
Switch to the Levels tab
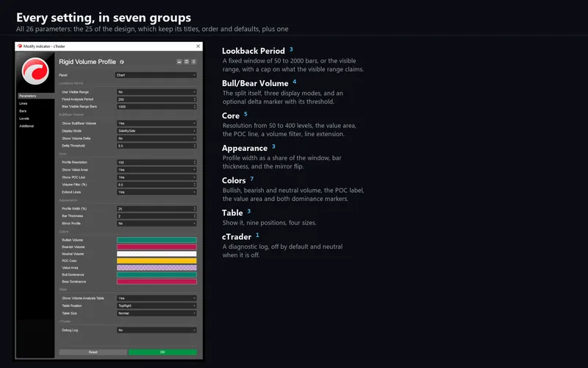click(x=24, y=118)
